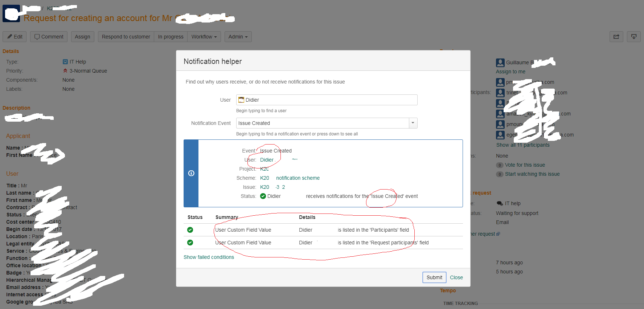Click the blue info icon in the result panel
Viewport: 644px width, 309px height.
(x=191, y=173)
